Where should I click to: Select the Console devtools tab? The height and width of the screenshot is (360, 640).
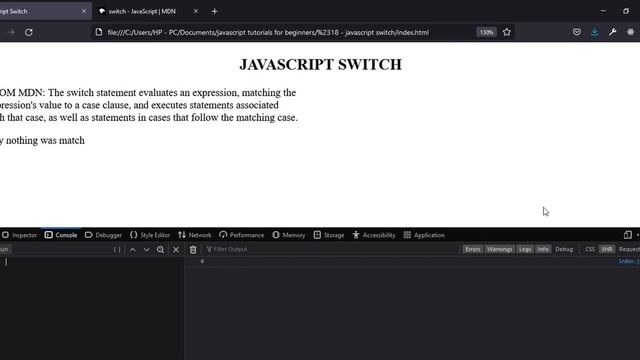61,235
